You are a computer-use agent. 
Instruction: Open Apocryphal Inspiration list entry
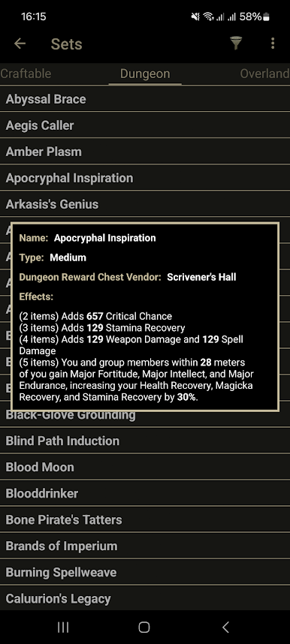coord(145,178)
